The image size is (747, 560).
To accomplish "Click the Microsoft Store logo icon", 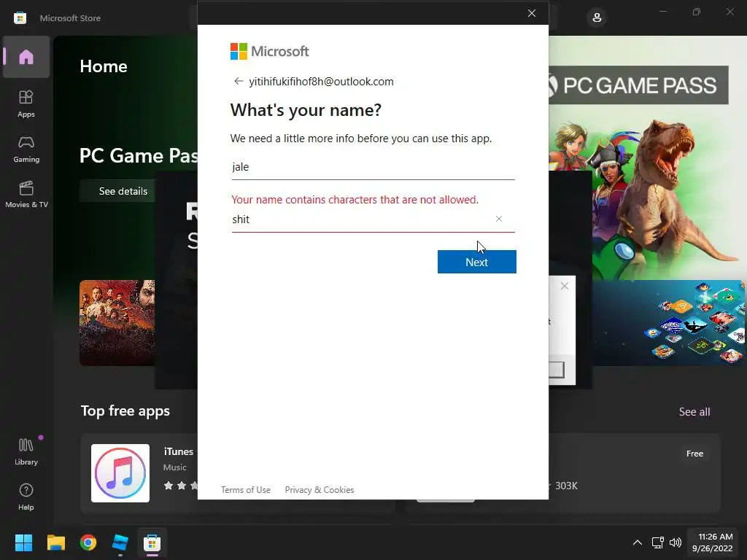I will [20, 18].
